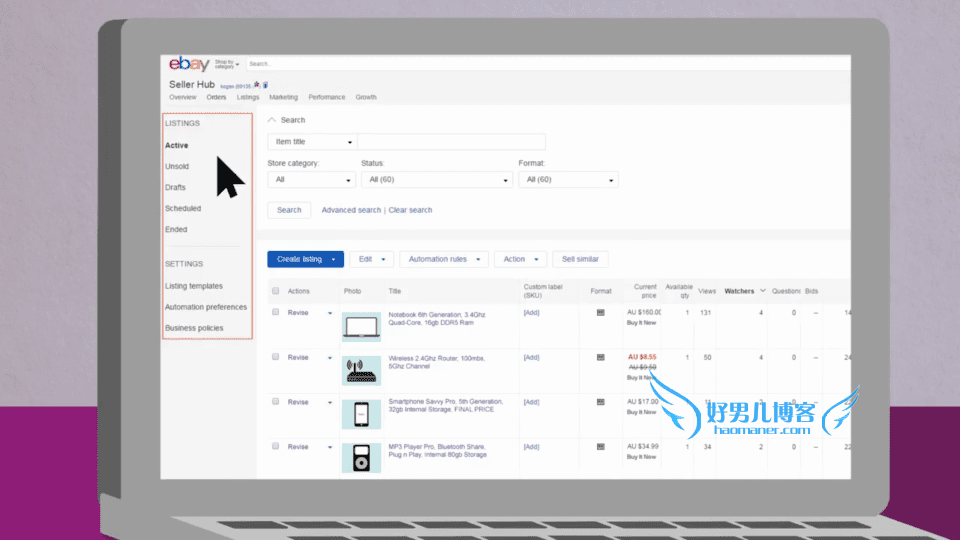Screen dimensions: 960x540
Task: Open Wireless 2.4Ghz Router listing title
Action: tap(437, 362)
